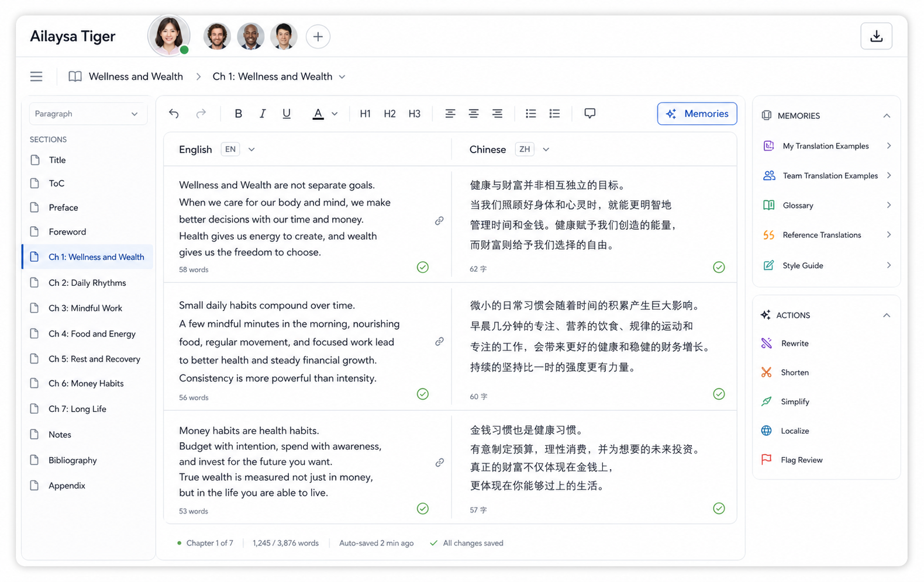Toggle Bold formatting
The width and height of the screenshot is (924, 582).
(x=238, y=113)
